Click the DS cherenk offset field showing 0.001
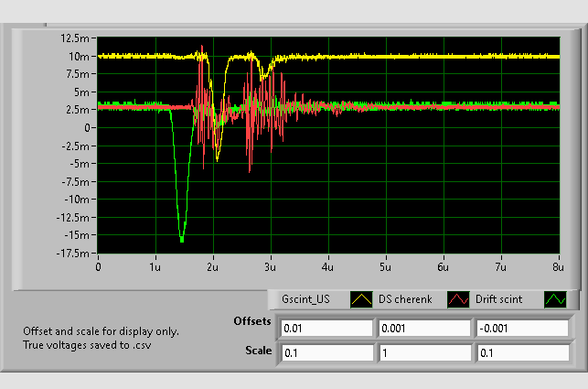This screenshot has height=389, width=588. pyautogui.click(x=424, y=328)
